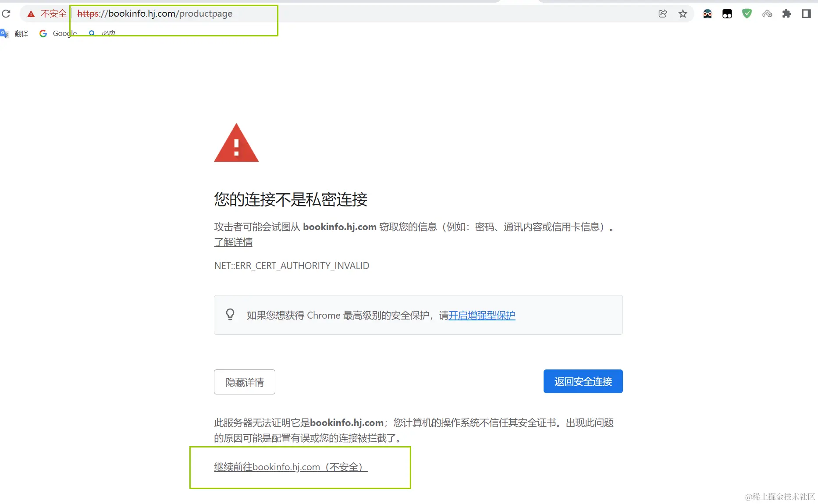Viewport: 818px width, 504px height.
Task: Click the red Not Secure warning indicator
Action: (47, 14)
